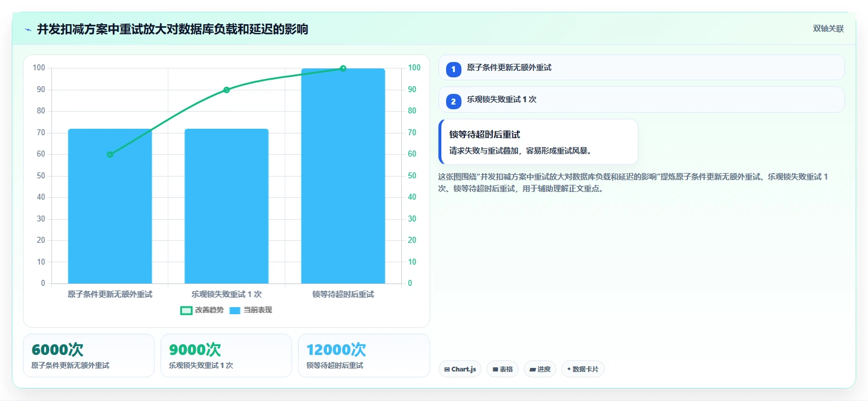Click x-axis label 锁等待超时后重试
Screen dimensions: 868x401
click(x=343, y=294)
